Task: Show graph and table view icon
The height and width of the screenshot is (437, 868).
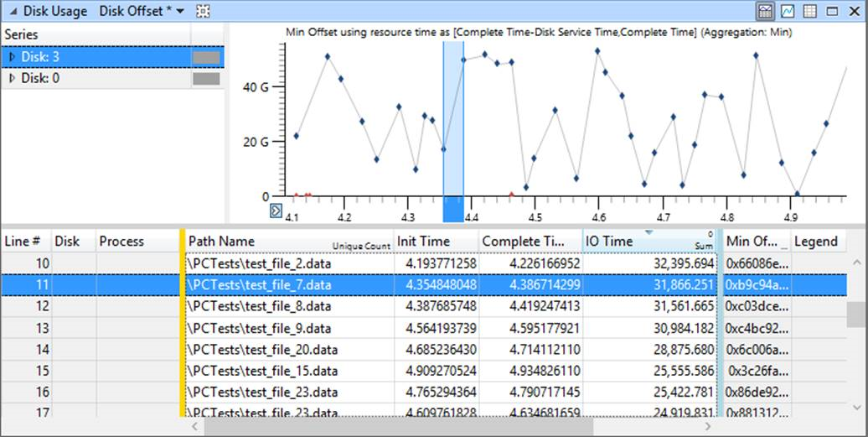Action: tap(766, 11)
